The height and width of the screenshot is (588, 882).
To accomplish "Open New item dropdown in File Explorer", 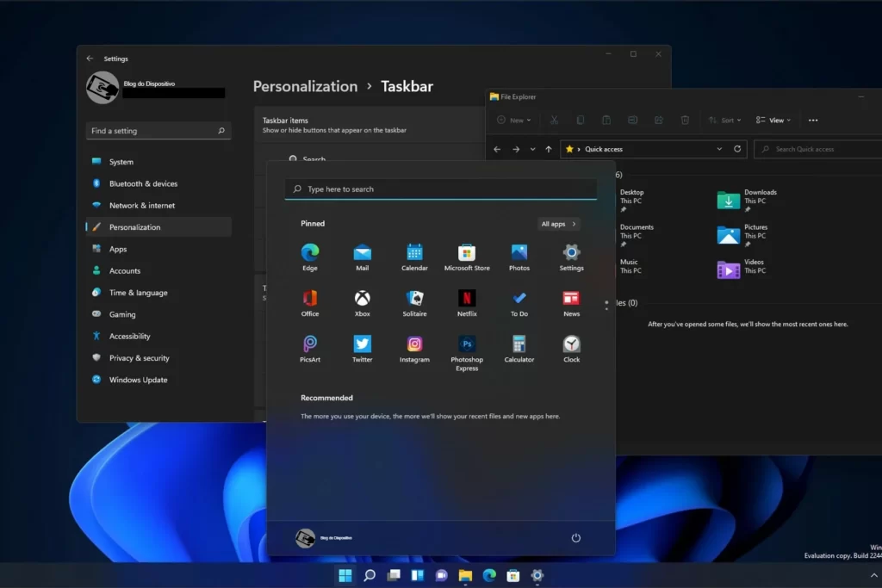I will [513, 120].
